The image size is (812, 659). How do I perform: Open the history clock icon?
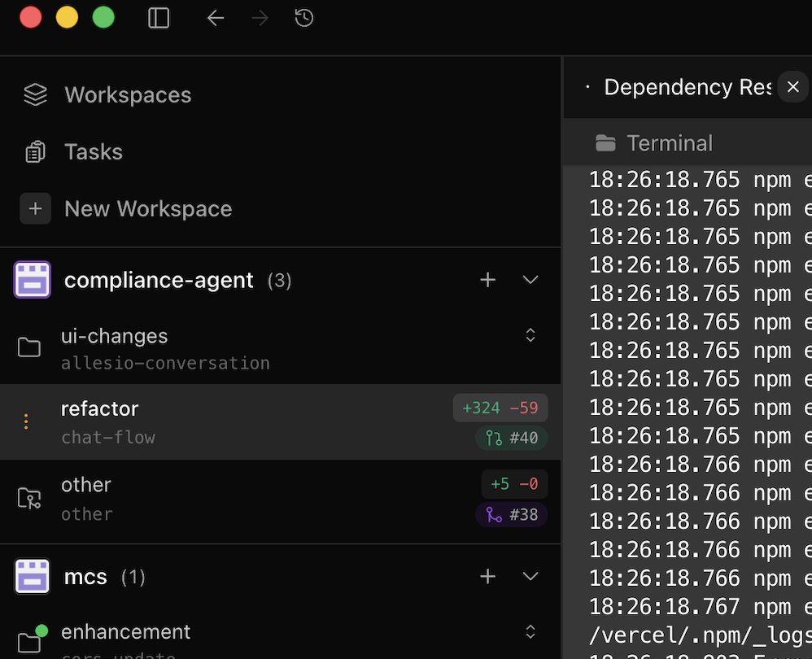[303, 17]
